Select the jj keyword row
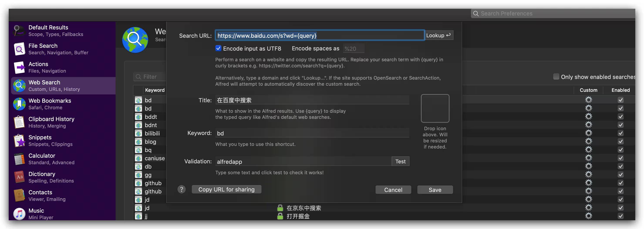Viewport: 644px width, 229px height. pos(384,216)
